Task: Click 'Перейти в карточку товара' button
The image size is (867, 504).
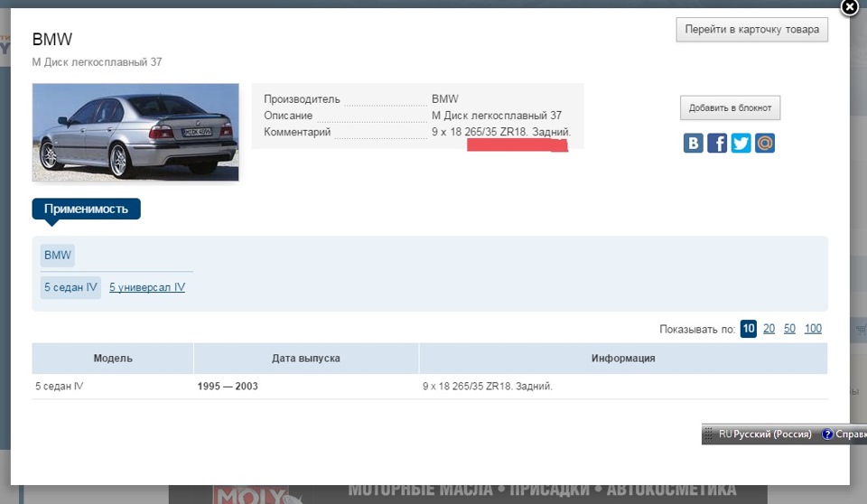Action: coord(752,29)
